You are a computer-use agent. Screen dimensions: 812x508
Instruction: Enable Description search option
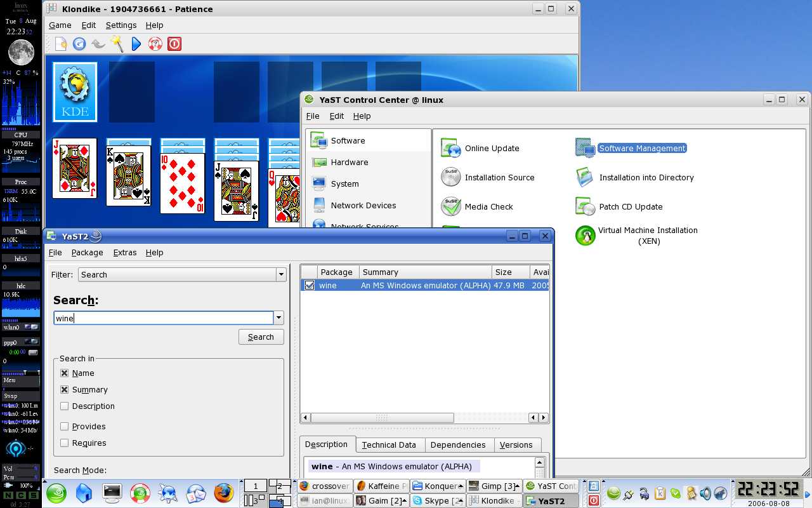64,406
